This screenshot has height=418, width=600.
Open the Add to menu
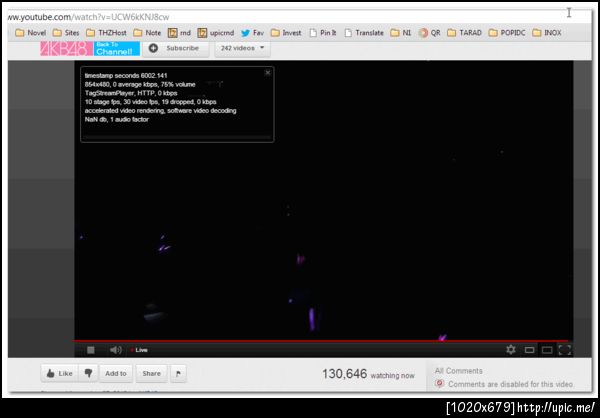point(116,373)
